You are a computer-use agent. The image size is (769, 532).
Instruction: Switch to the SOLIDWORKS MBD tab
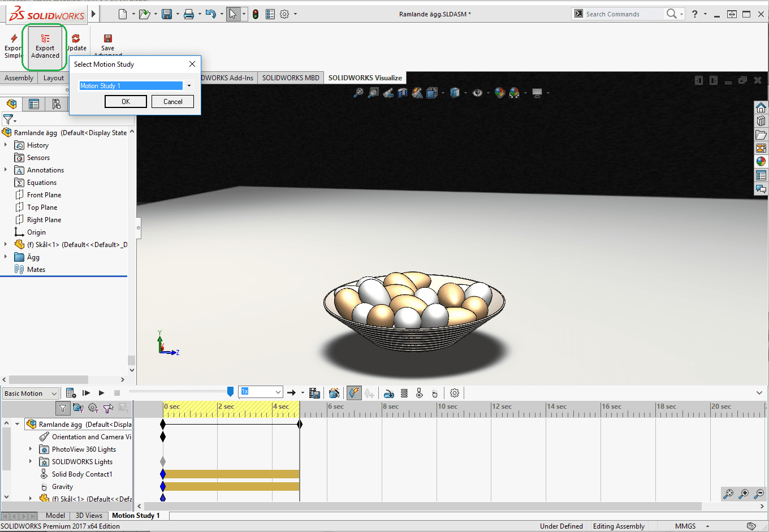coord(291,78)
